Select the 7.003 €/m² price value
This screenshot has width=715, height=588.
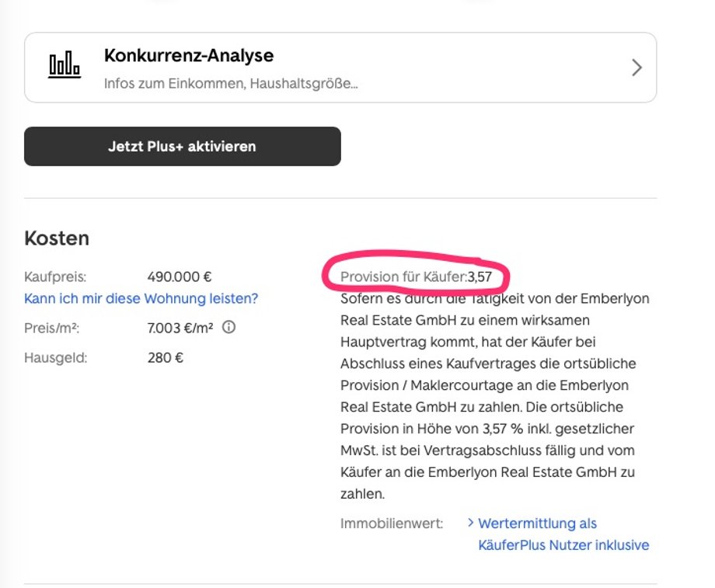[180, 328]
